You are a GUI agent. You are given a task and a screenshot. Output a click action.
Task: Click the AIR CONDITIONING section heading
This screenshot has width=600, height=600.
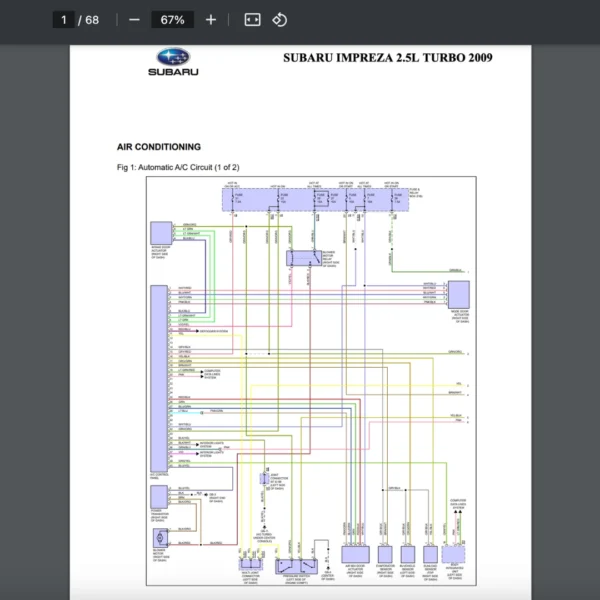coord(159,147)
